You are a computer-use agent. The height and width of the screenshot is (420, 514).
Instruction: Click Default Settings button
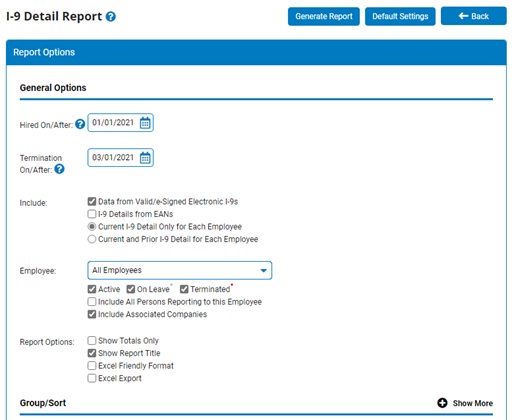(400, 16)
